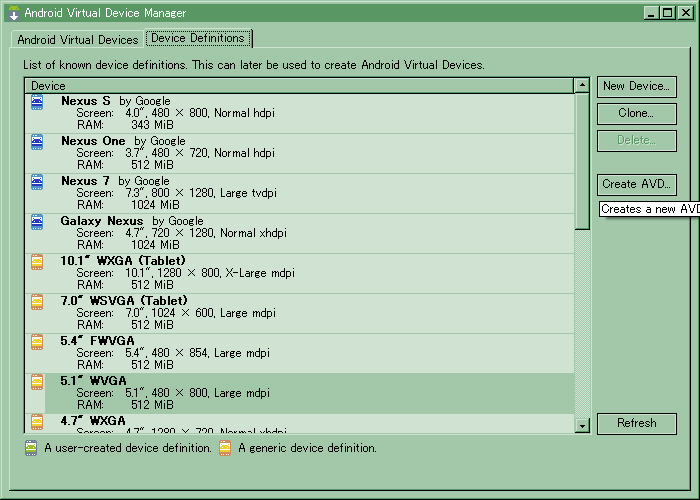Viewport: 700px width, 500px height.
Task: Click the 'Creates a new AVD' tooltip
Action: click(650, 209)
